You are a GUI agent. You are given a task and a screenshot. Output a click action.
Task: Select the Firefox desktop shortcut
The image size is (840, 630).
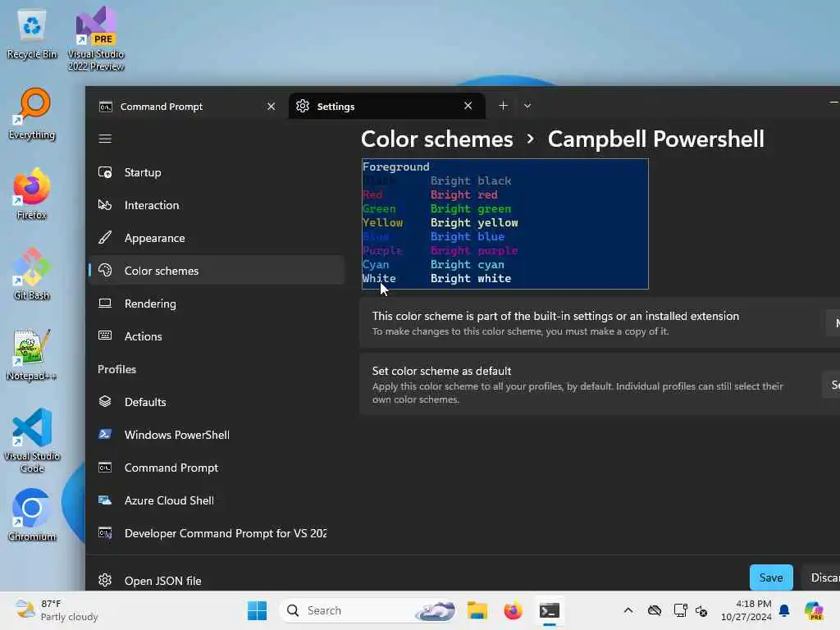32,194
